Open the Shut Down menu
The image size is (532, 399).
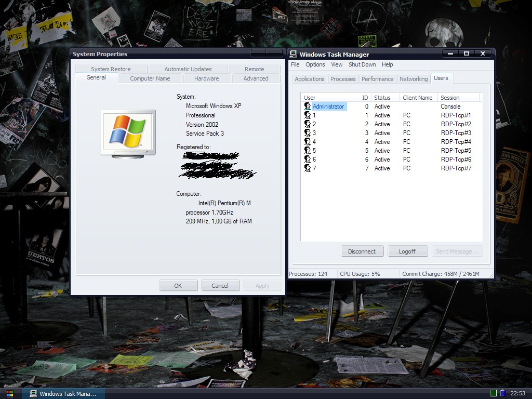pyautogui.click(x=362, y=64)
